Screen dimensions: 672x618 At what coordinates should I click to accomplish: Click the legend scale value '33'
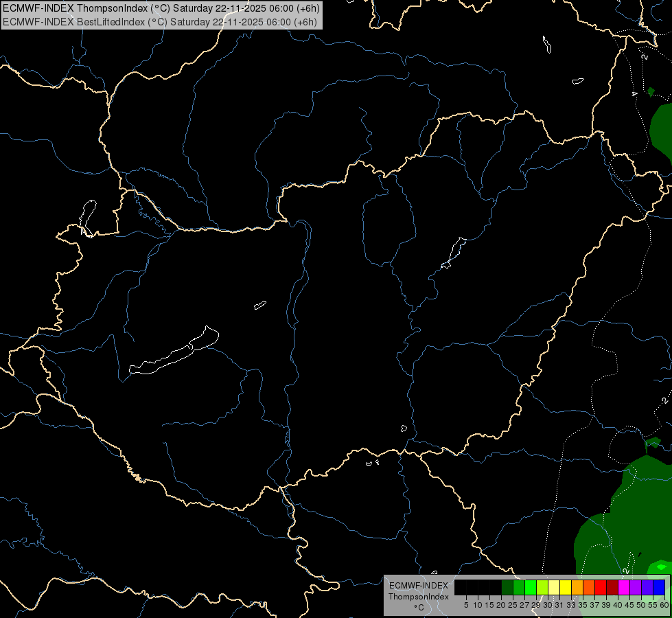(x=571, y=605)
